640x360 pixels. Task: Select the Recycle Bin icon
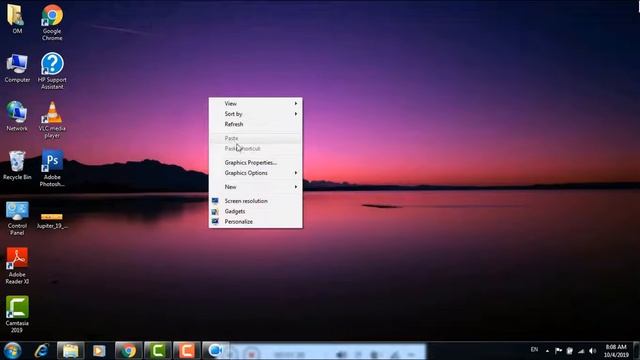pyautogui.click(x=17, y=165)
